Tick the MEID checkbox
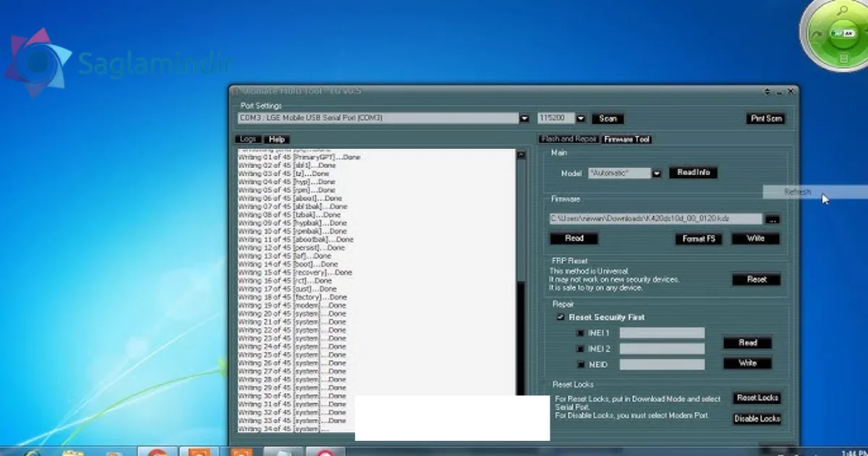868x456 pixels. 580,365
